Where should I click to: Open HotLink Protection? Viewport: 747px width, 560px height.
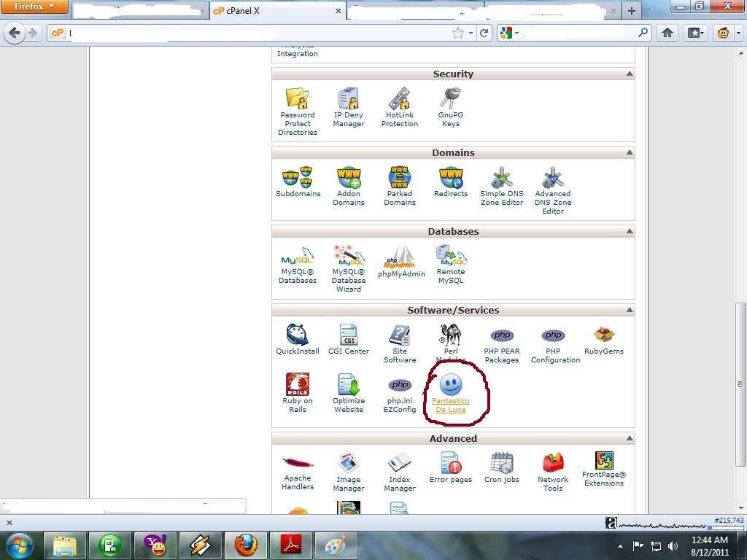[399, 108]
